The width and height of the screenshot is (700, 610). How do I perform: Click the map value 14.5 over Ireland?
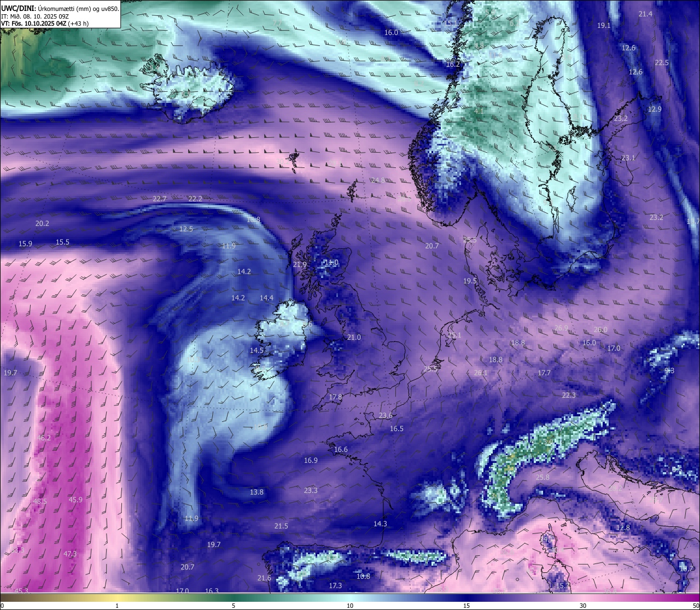256,350
